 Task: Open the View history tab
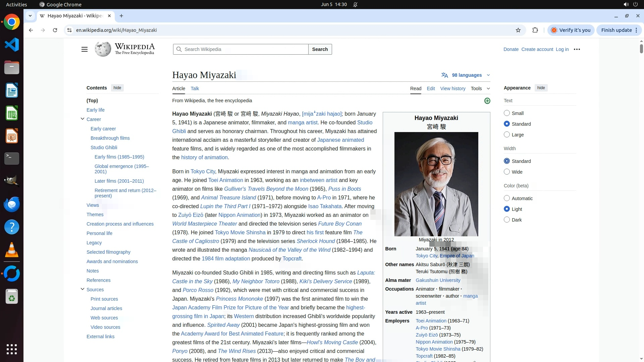pos(452,88)
